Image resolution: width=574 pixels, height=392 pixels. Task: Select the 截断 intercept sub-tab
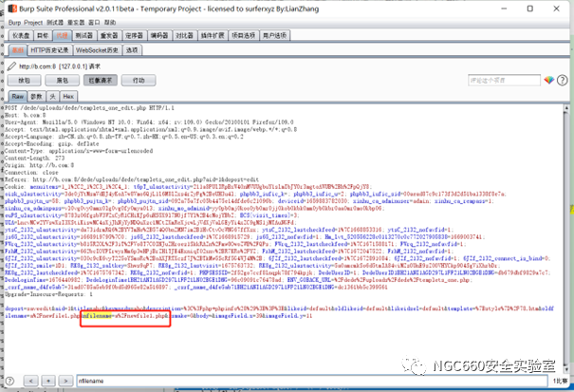(x=18, y=50)
